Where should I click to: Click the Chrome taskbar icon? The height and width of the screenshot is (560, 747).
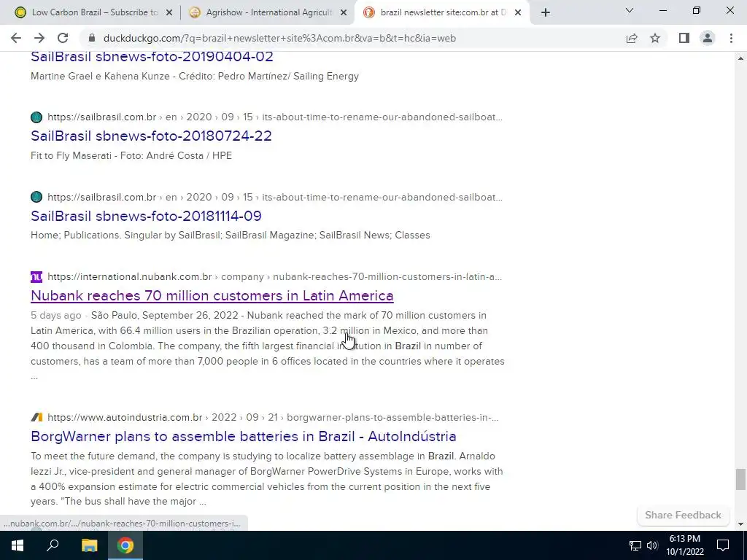click(x=125, y=545)
